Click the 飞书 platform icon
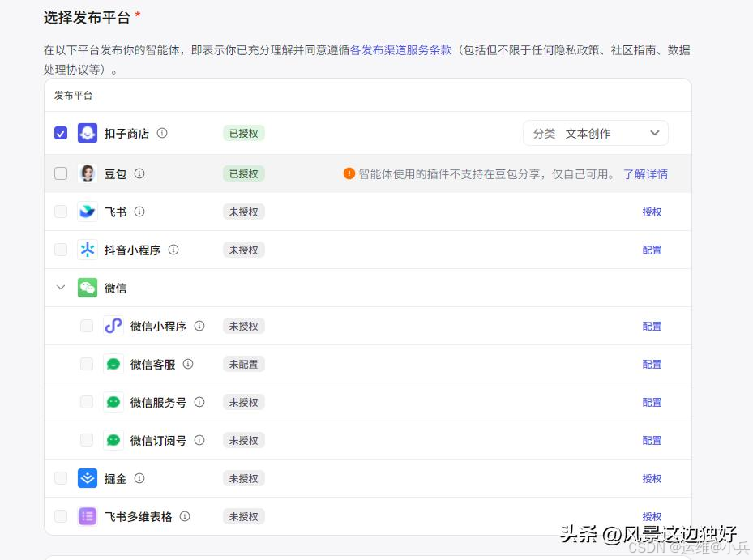This screenshot has width=753, height=560. pyautogui.click(x=87, y=212)
